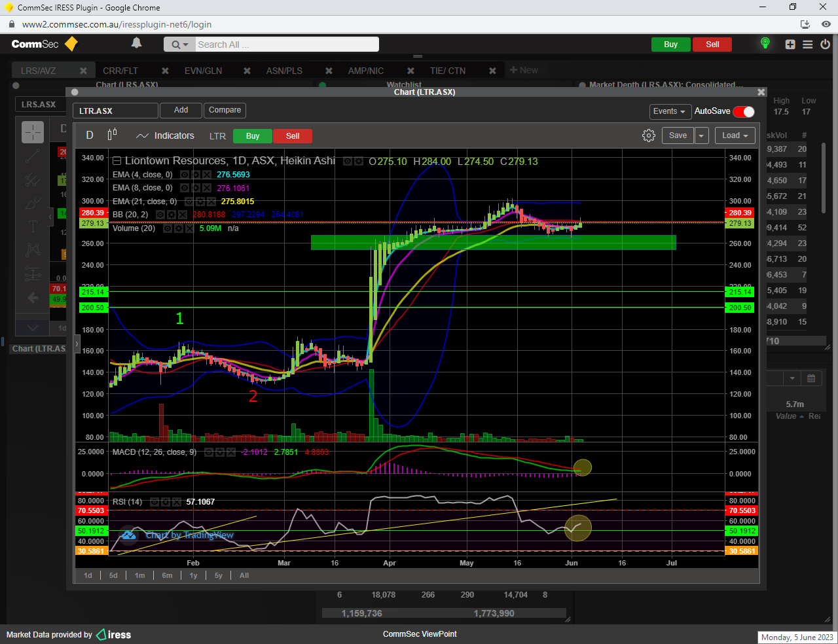Click the candlestick chart style icon
Viewport: 838px width, 644px height.
tap(112, 135)
